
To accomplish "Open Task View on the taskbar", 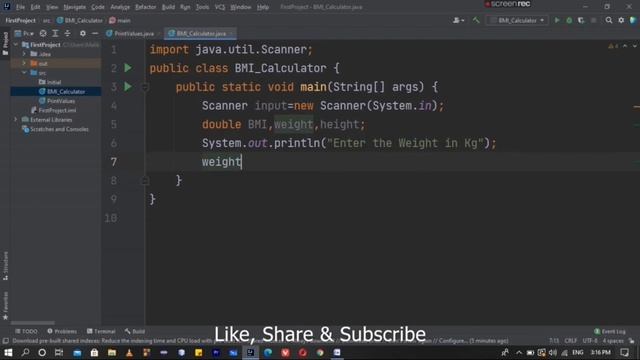I will pyautogui.click(x=59, y=352).
